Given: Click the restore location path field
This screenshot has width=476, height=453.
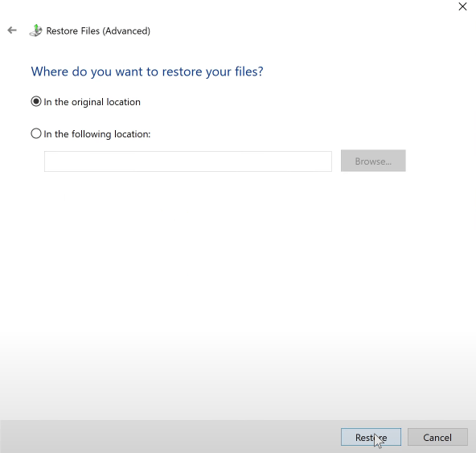Looking at the screenshot, I should point(188,161).
